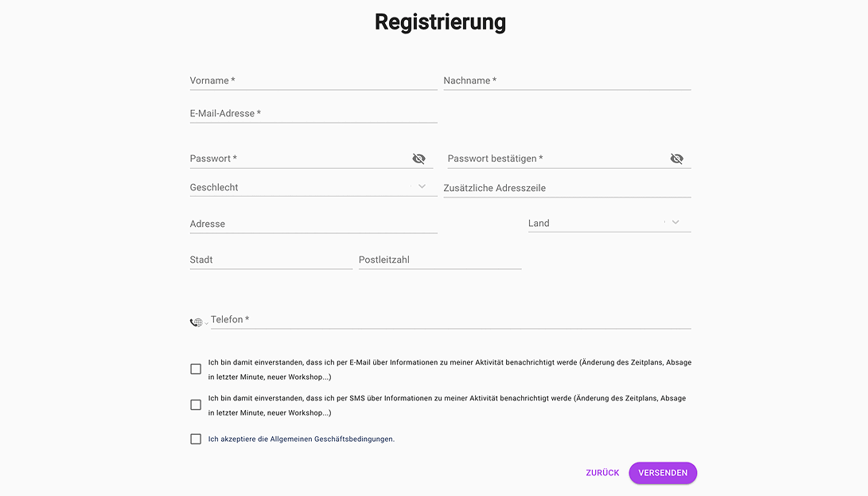868x496 pixels.
Task: Toggle visibility icon in Passwort field
Action: pos(418,158)
